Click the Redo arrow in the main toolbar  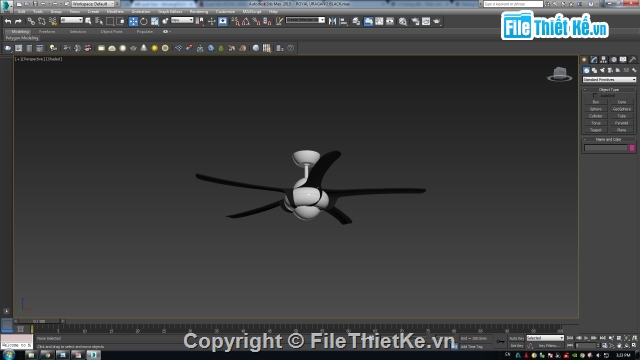(18, 21)
